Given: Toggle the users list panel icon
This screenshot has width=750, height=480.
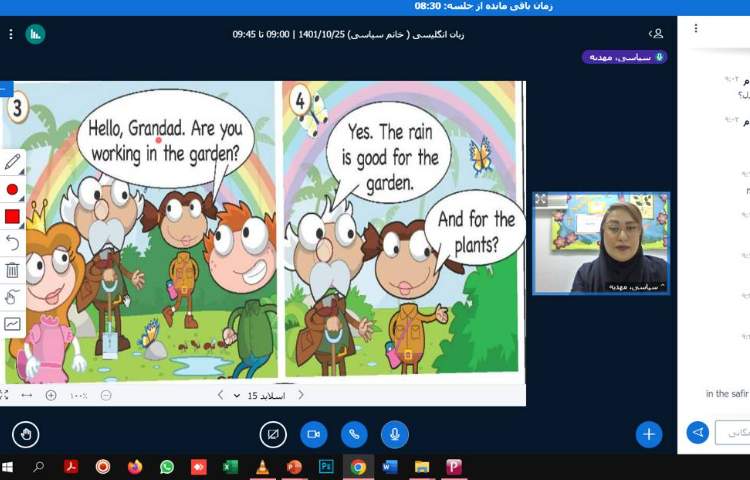Looking at the screenshot, I should click(656, 34).
